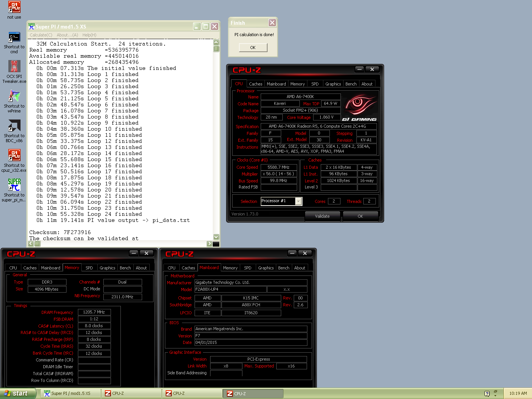Click OK in the Finish dialog

[253, 47]
